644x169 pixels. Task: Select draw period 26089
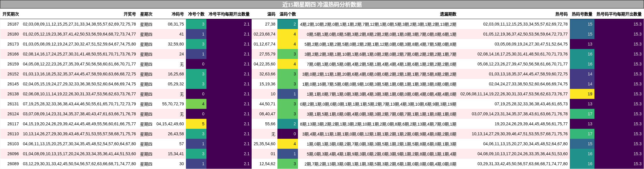pos(13,164)
